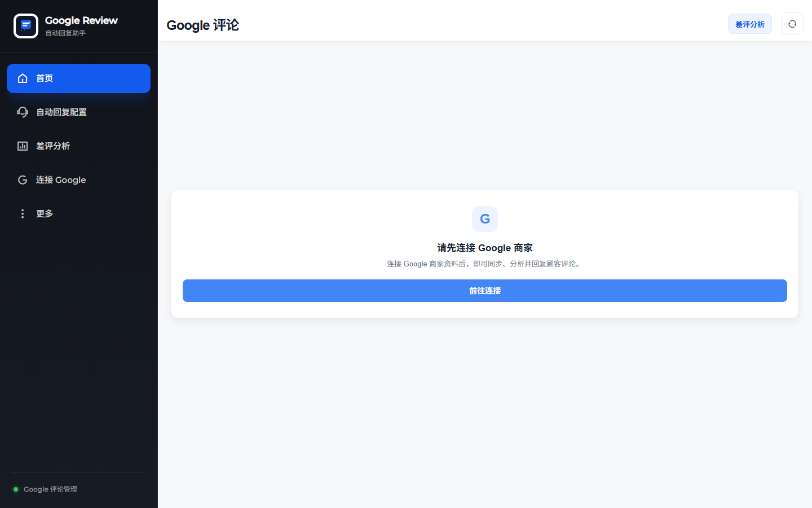Open 自动回复配置 in the sidebar

pos(78,112)
